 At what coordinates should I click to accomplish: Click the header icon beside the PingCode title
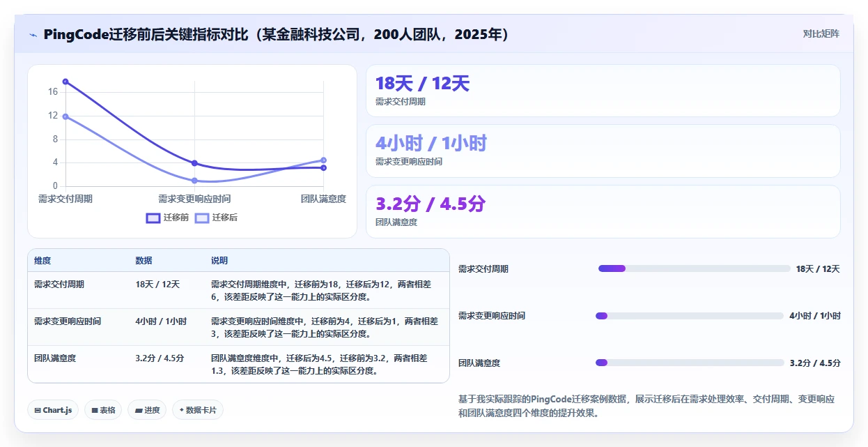pyautogui.click(x=33, y=35)
